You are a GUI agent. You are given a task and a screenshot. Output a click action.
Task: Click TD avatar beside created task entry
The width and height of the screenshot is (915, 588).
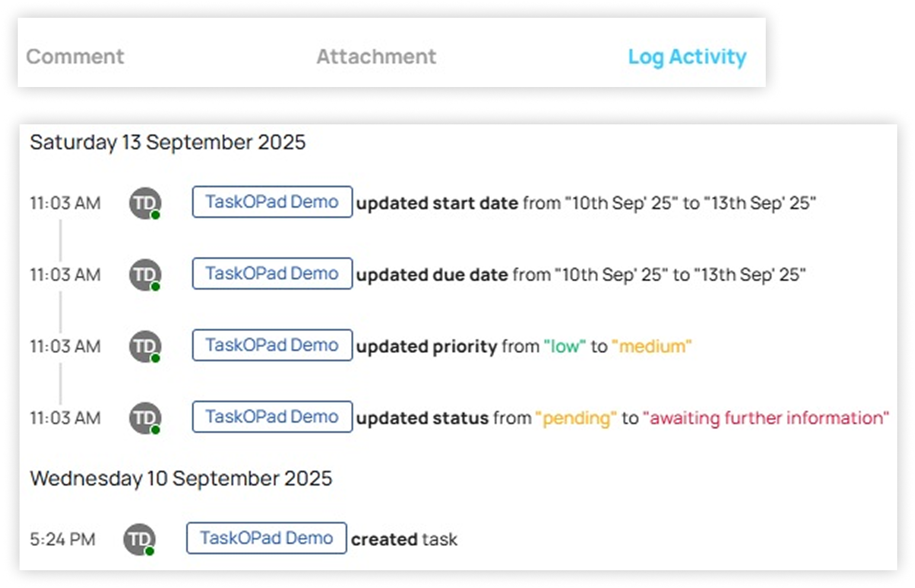(x=139, y=539)
